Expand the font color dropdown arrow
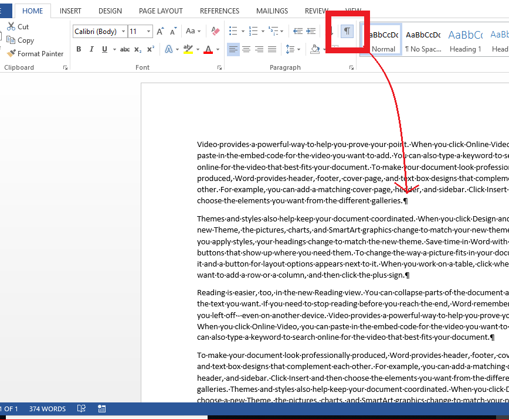The height and width of the screenshot is (420, 509). coord(218,49)
